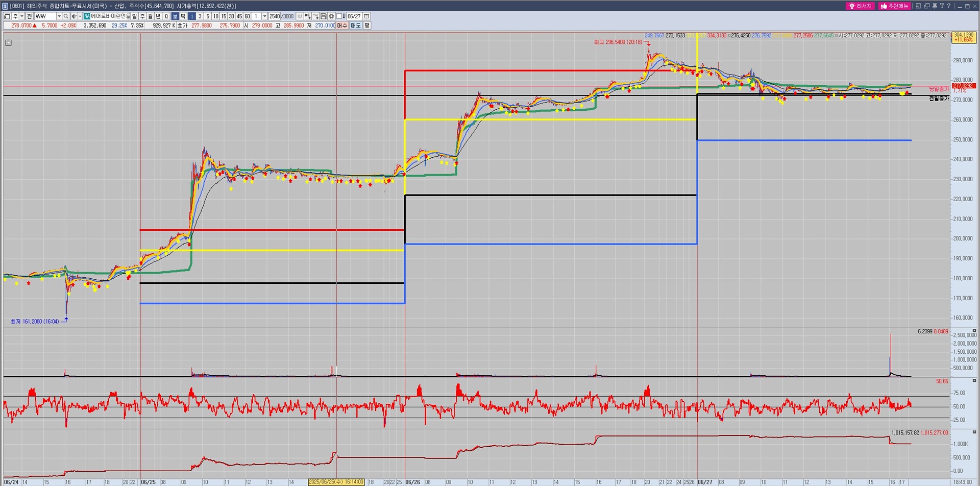Screen dimensions: 980x486
Task: Select the 일 (daily) chart period
Action: click(135, 16)
